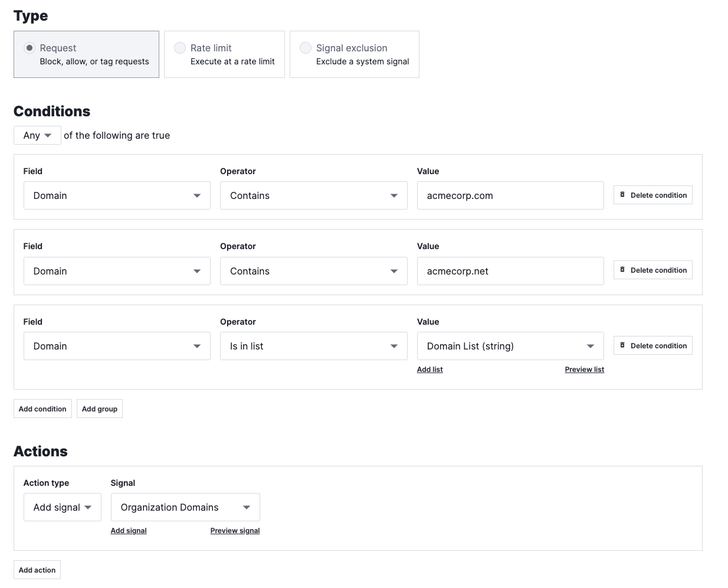The height and width of the screenshot is (588, 728).
Task: Click the acmecorp.com value input field
Action: click(x=510, y=195)
